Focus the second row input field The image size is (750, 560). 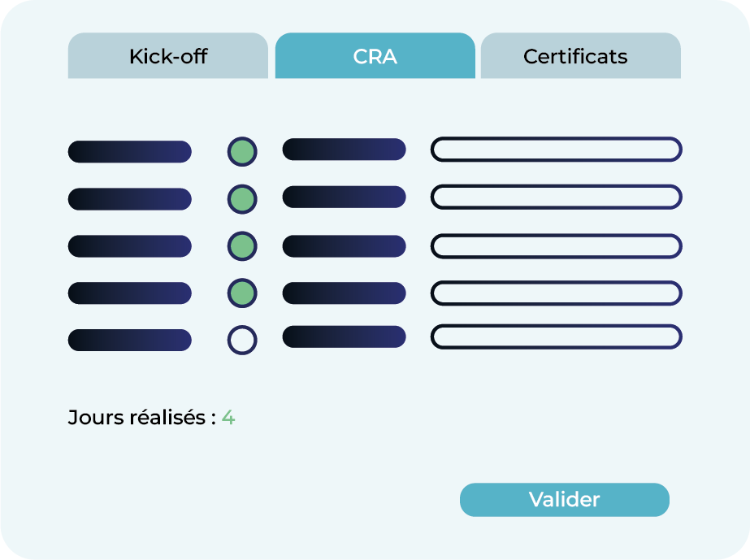[556, 197]
